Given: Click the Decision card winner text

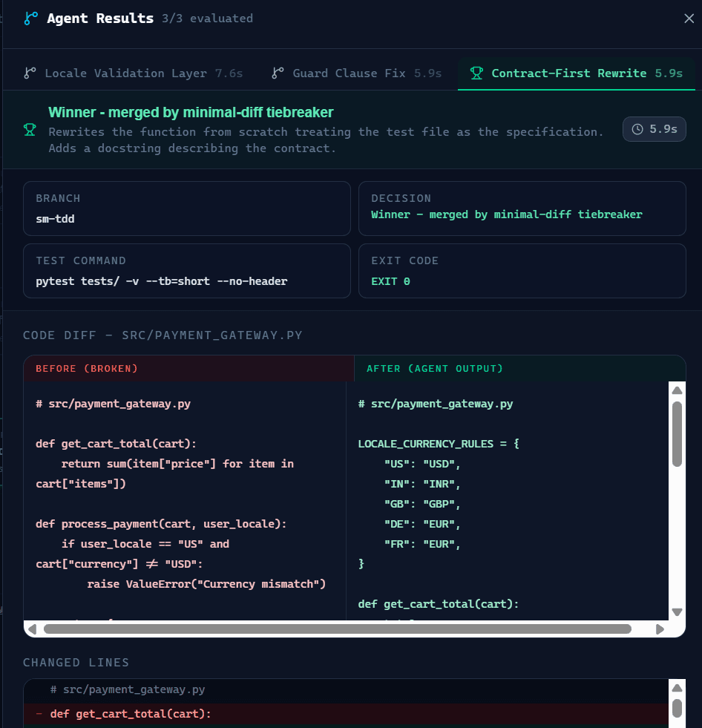Looking at the screenshot, I should (507, 214).
